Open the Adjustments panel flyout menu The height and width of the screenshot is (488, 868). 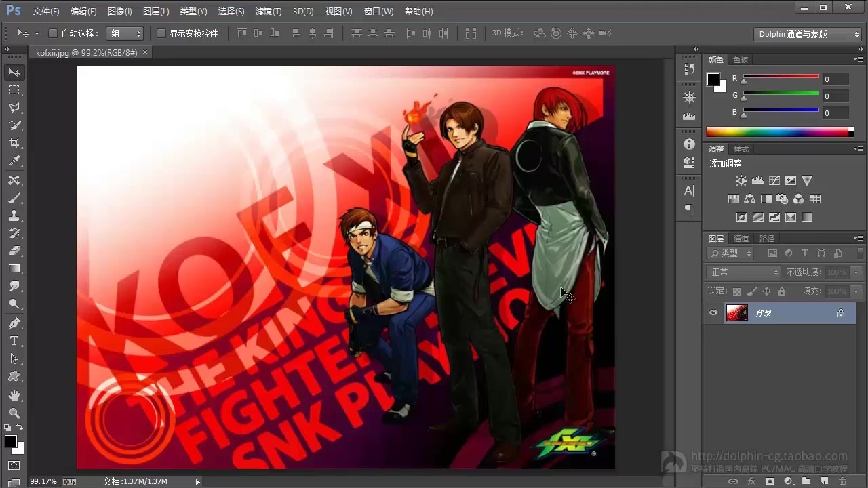point(859,149)
